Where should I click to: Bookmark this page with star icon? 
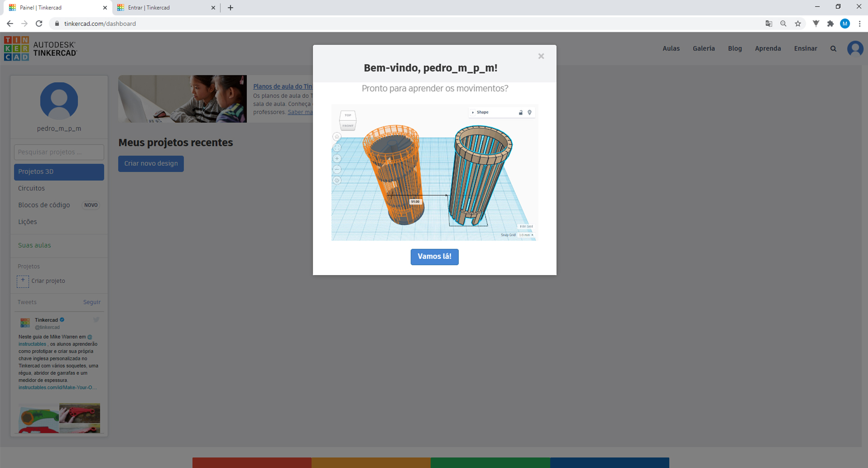click(798, 23)
